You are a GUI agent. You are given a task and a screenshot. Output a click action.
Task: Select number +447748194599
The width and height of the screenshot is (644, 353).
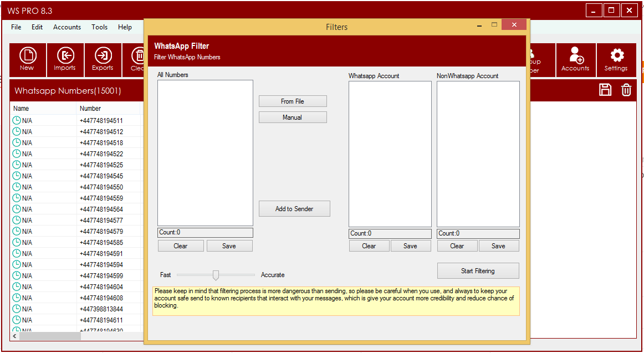coord(101,276)
